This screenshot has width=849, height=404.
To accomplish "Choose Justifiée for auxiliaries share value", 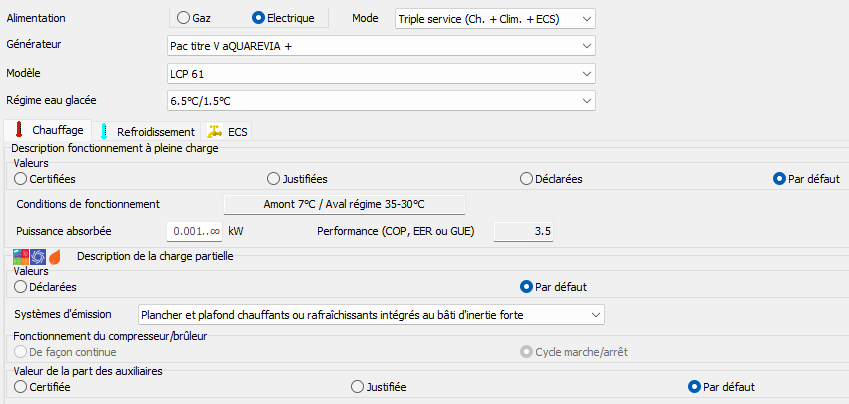I will coord(358,387).
